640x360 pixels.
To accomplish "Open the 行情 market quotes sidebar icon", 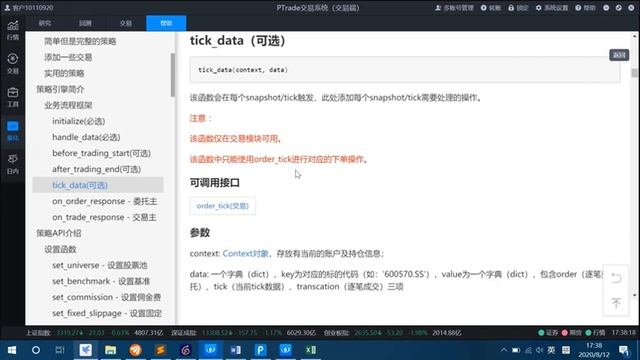I will point(13,30).
